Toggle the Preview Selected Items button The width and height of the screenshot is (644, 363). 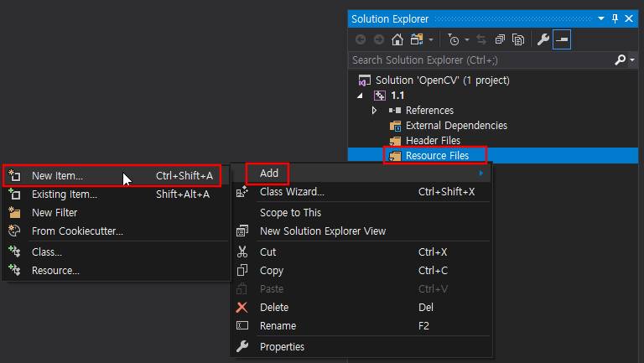[561, 39]
